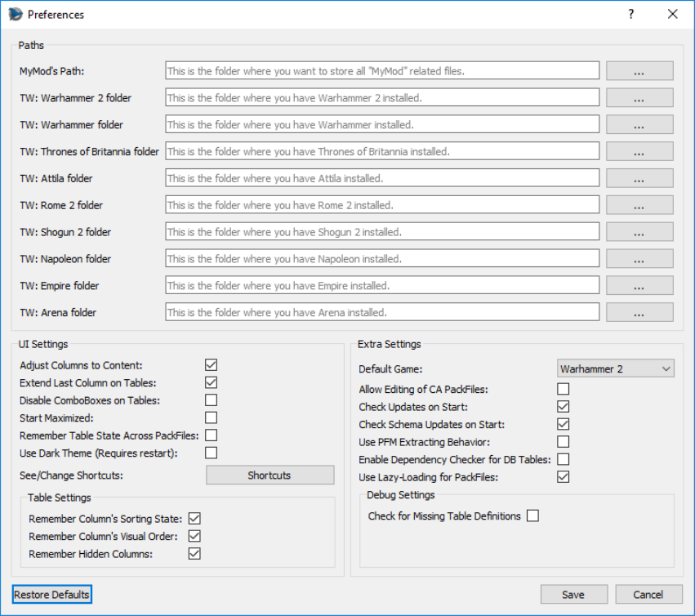Toggle Check Updates on Start
Viewport: 695px width, 616px height.
564,407
